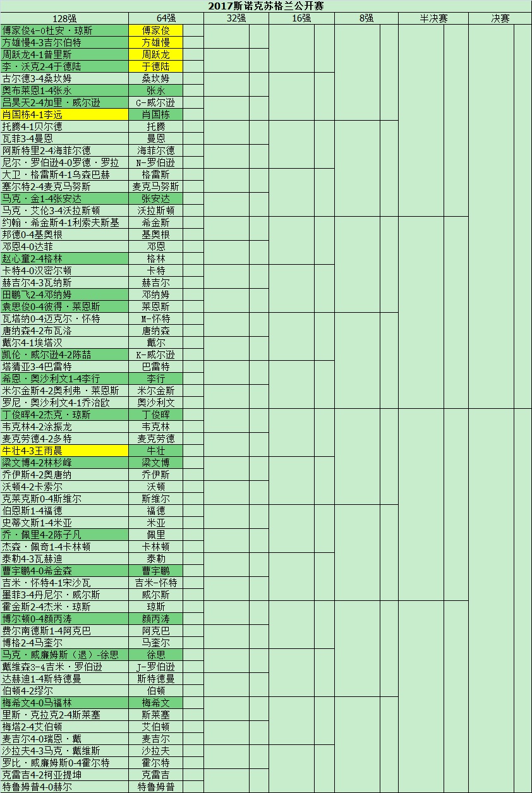Image resolution: width=532 pixels, height=793 pixels.
Task: Click the match cell 特鲁姆普4-0赫尔
Action: [x=64, y=787]
